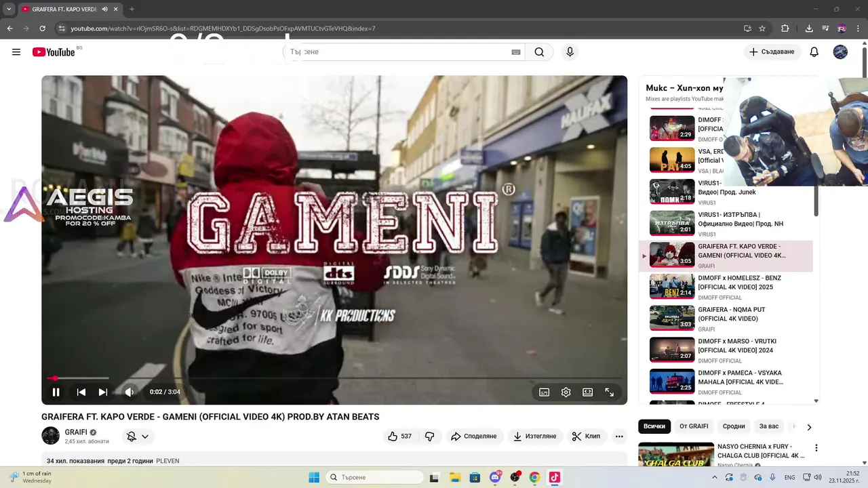Screen dimensions: 868x488
Task: Pause the video
Action: tap(56, 392)
